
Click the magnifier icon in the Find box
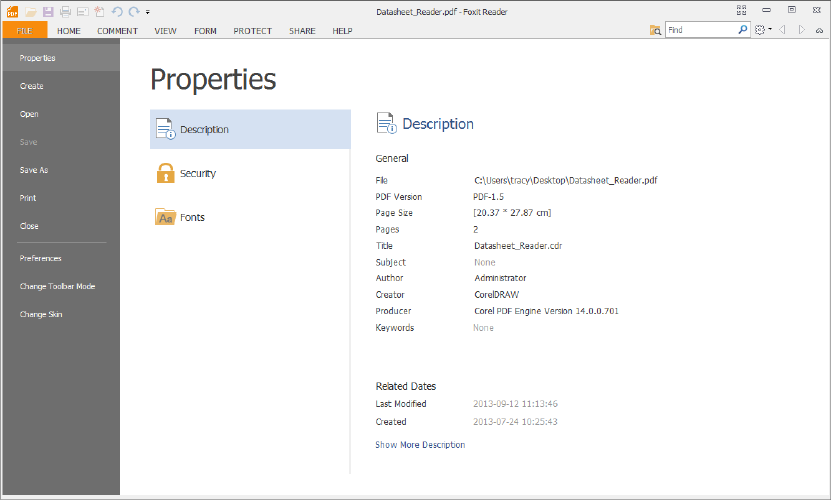point(743,30)
